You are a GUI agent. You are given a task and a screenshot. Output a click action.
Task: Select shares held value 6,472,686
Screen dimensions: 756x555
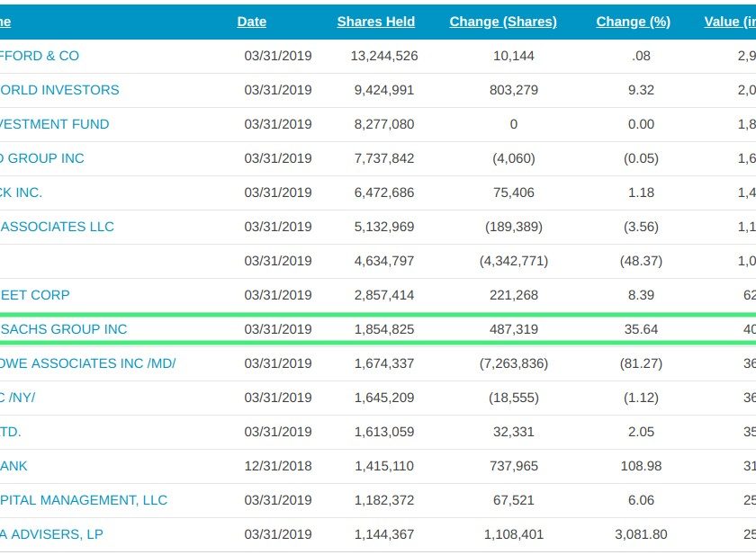(x=384, y=192)
